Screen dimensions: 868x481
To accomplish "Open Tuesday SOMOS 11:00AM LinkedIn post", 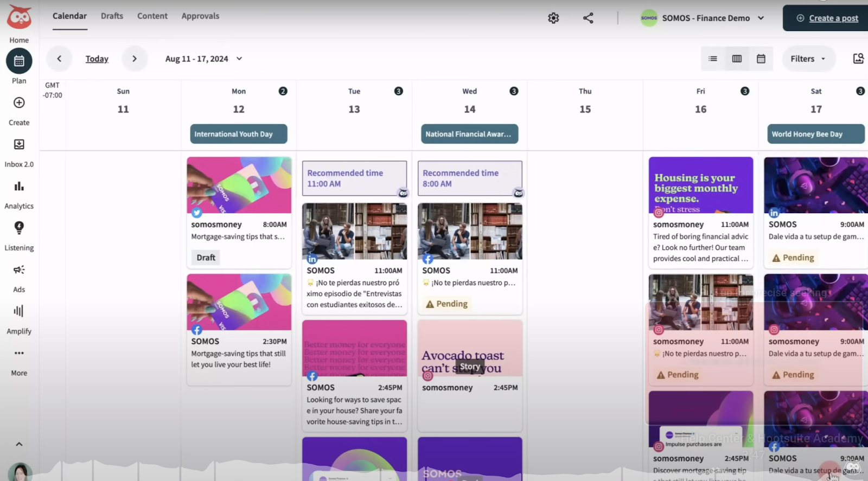I will coord(354,259).
